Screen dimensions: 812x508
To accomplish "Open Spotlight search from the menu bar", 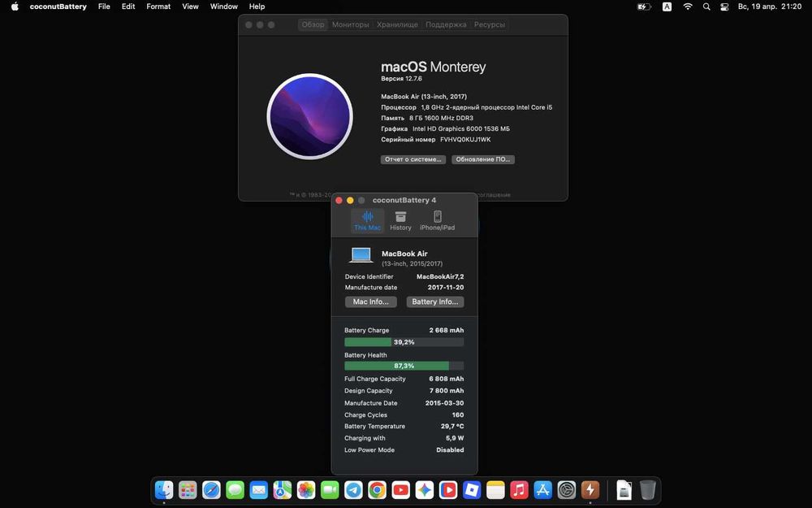I will pos(706,7).
